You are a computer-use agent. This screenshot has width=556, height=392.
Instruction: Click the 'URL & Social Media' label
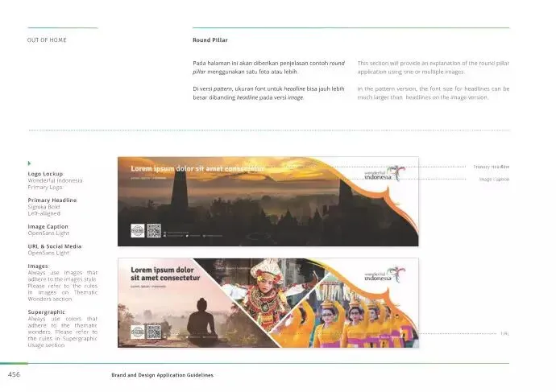click(55, 246)
